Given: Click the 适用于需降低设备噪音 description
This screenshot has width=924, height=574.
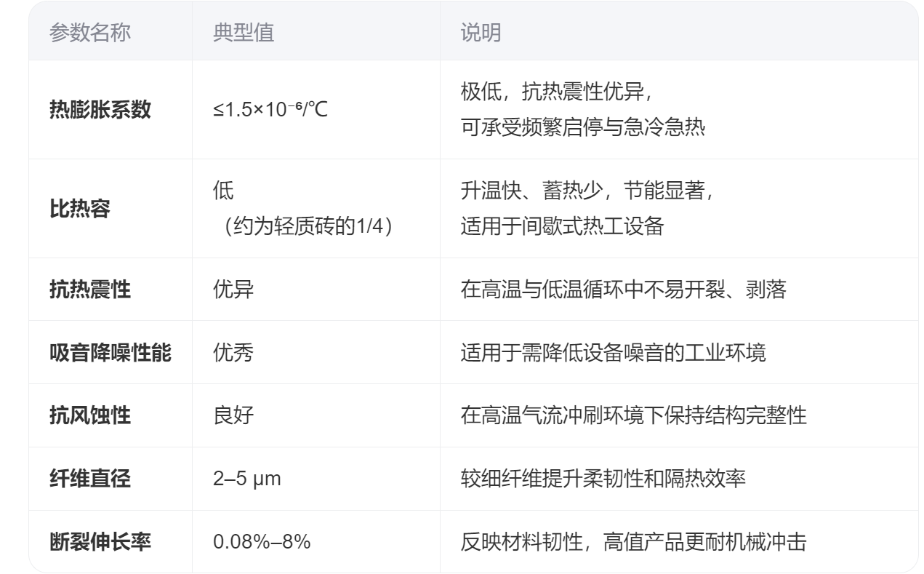Looking at the screenshot, I should tap(613, 353).
